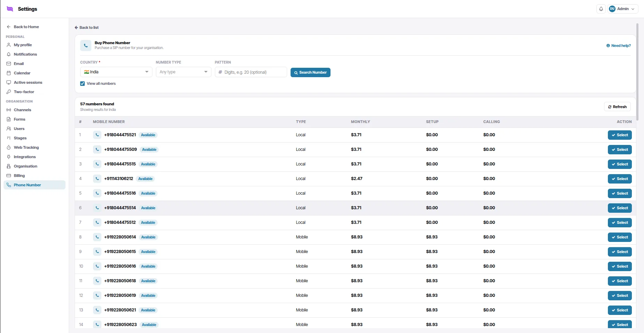Select number +911143106212

click(x=620, y=179)
